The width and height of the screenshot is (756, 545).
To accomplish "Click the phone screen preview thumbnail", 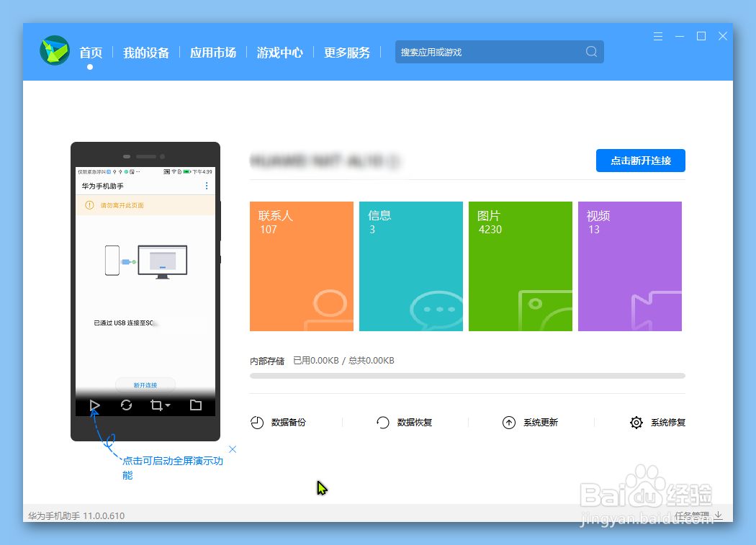I will 145,292.
